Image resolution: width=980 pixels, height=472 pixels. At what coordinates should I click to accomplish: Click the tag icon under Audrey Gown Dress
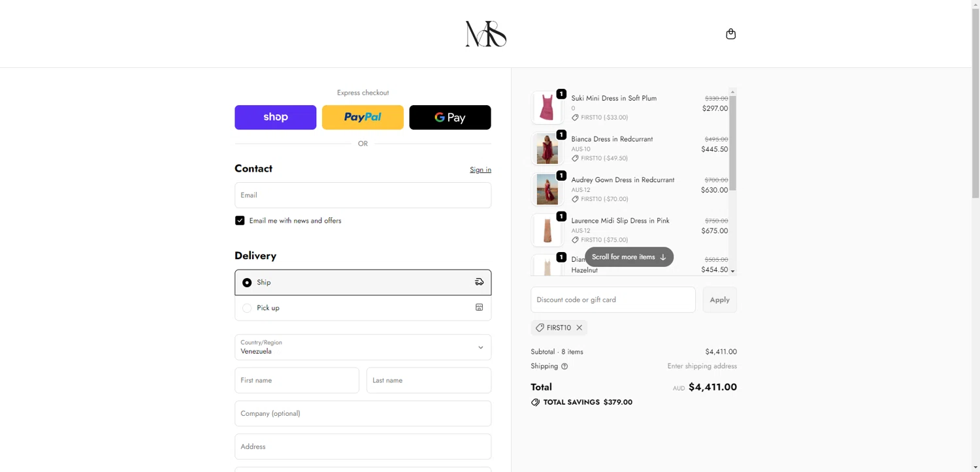click(x=575, y=199)
